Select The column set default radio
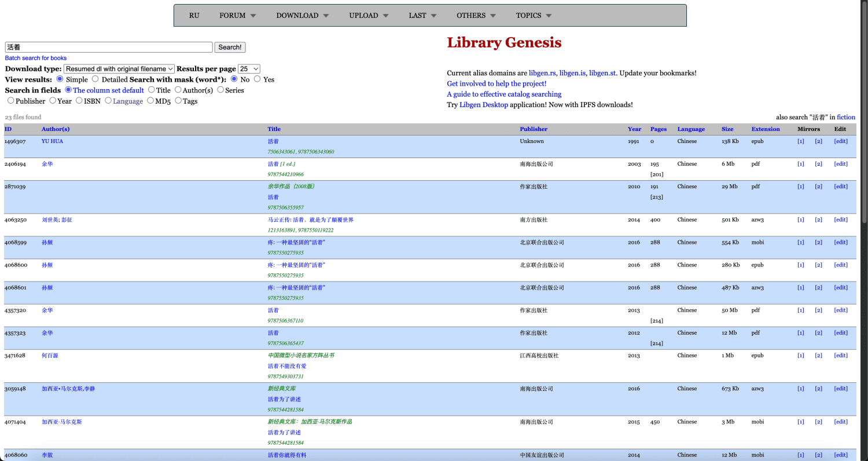 click(x=68, y=90)
